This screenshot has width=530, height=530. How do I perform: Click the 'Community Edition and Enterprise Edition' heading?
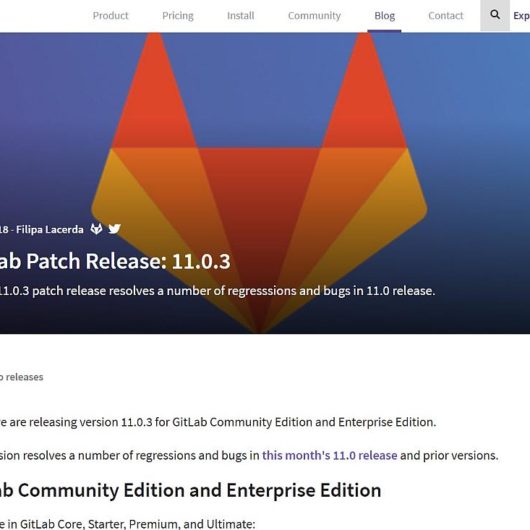[199, 490]
